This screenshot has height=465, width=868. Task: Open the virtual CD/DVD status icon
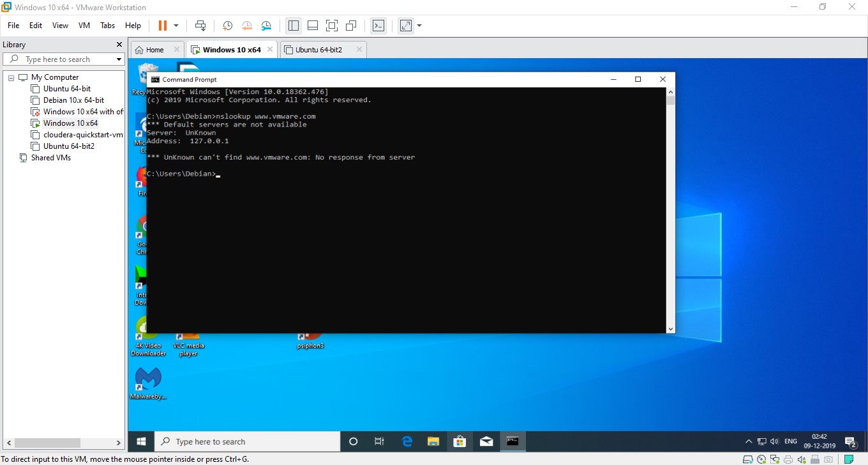762,459
